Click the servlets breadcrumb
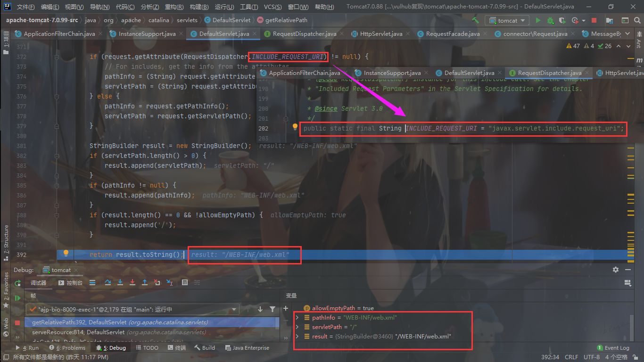Image resolution: width=644 pixels, height=362 pixels. [x=187, y=20]
